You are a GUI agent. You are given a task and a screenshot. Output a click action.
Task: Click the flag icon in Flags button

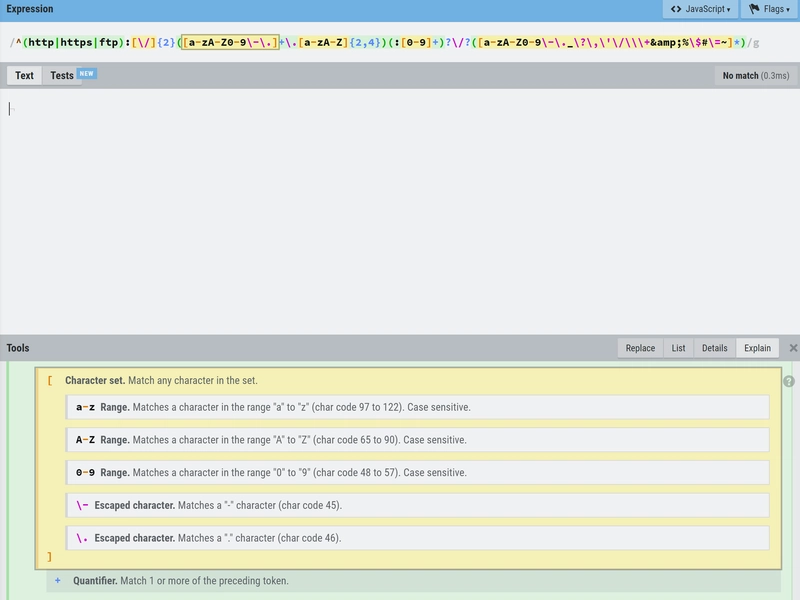tap(755, 9)
